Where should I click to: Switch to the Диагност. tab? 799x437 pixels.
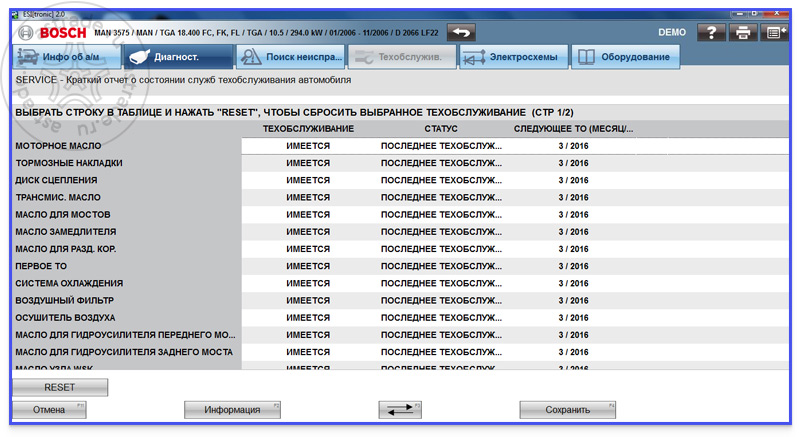pyautogui.click(x=178, y=57)
